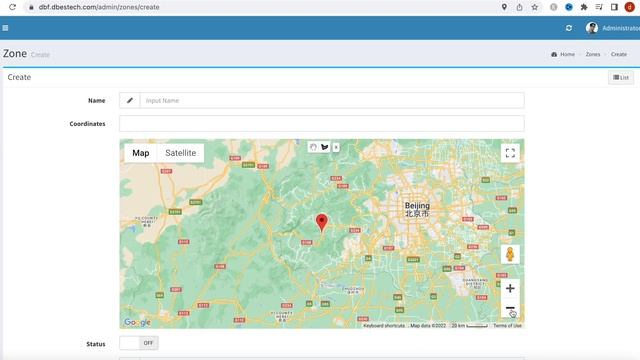Click the refresh icon in blue header

(x=569, y=28)
